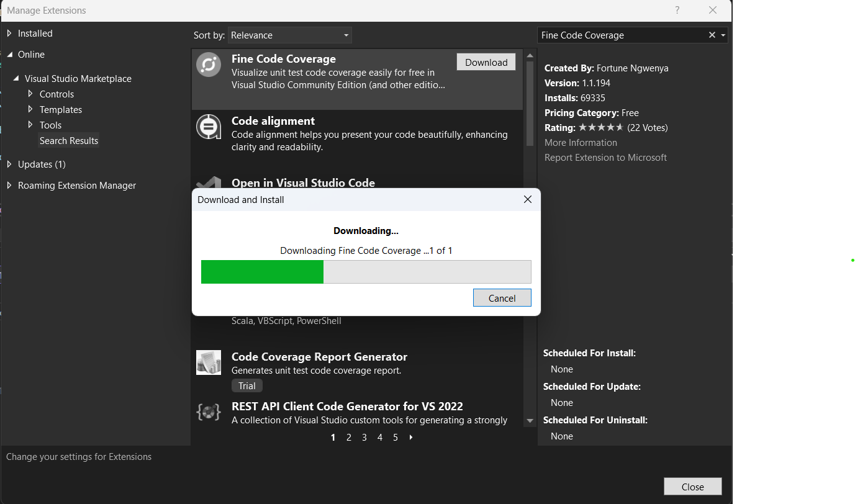The width and height of the screenshot is (855, 504).
Task: Click the results list scrollbar thumb
Action: point(530,104)
